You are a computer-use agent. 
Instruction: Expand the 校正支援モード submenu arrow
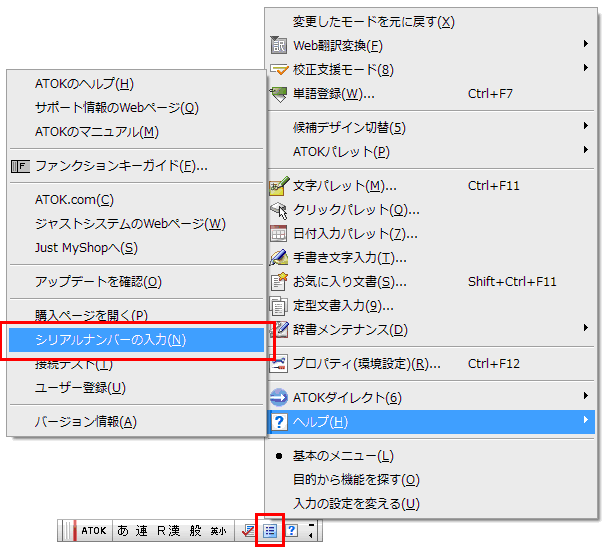(586, 68)
